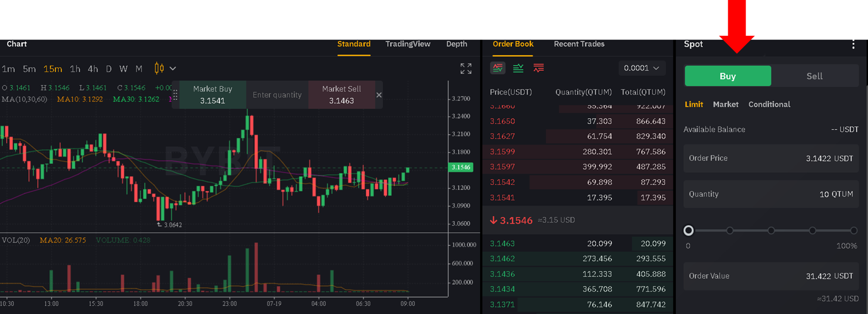Select bid price 3.1436 in order book
868x314 pixels.
pyautogui.click(x=502, y=274)
